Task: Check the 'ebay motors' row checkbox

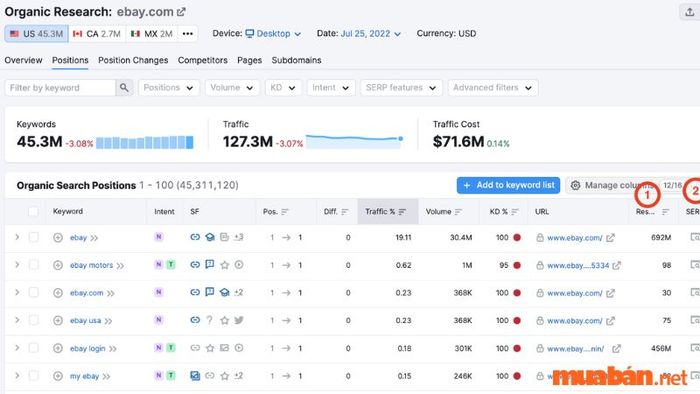Action: tap(33, 265)
